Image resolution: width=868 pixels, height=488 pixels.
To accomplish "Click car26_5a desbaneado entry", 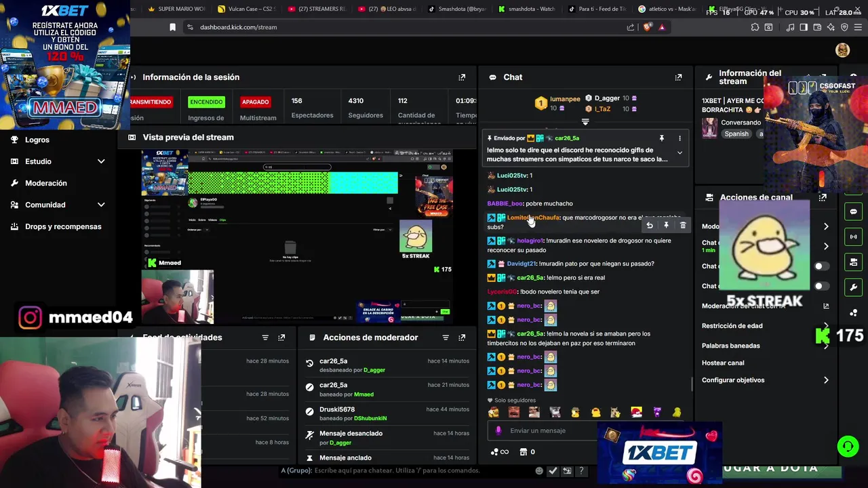I will pyautogui.click(x=387, y=366).
